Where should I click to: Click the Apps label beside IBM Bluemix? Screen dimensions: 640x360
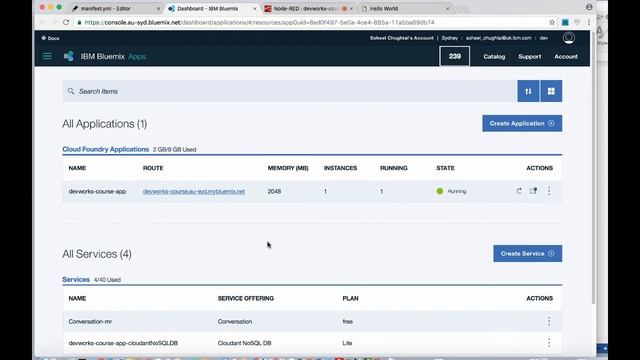(x=137, y=56)
